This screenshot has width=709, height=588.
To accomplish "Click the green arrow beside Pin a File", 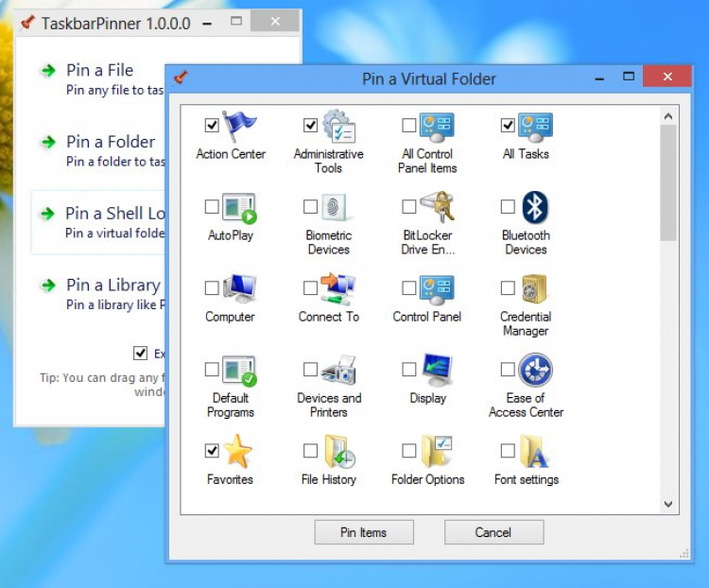I will tap(48, 71).
